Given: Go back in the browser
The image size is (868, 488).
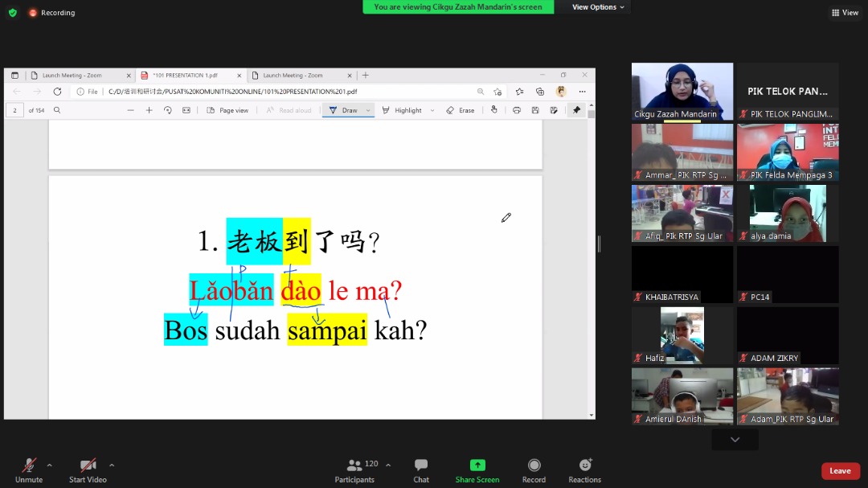Looking at the screenshot, I should [x=17, y=92].
